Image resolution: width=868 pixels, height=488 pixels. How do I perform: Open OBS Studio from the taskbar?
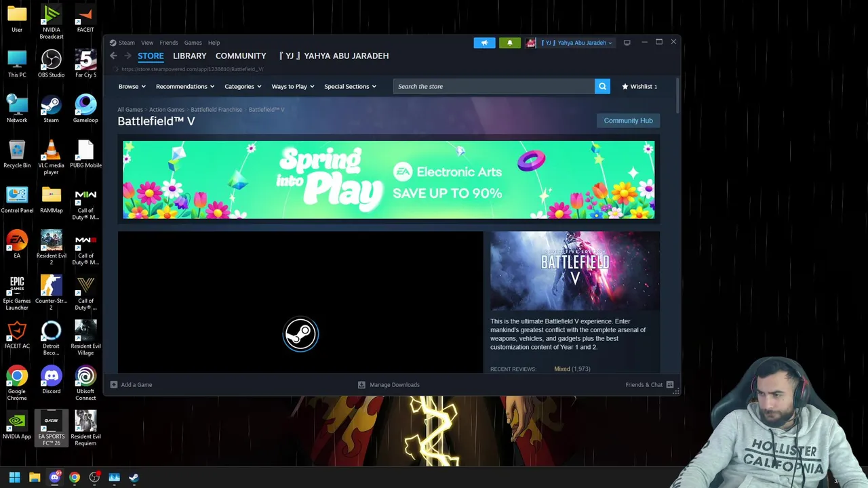click(94, 477)
